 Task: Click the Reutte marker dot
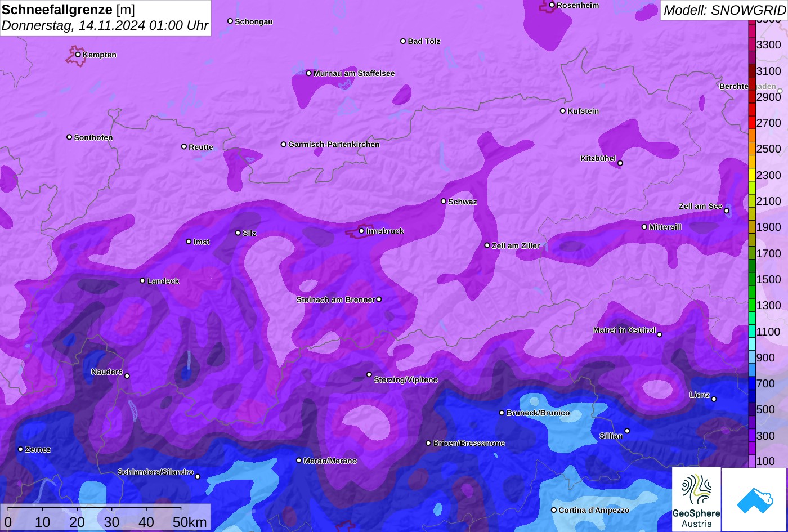coord(184,146)
